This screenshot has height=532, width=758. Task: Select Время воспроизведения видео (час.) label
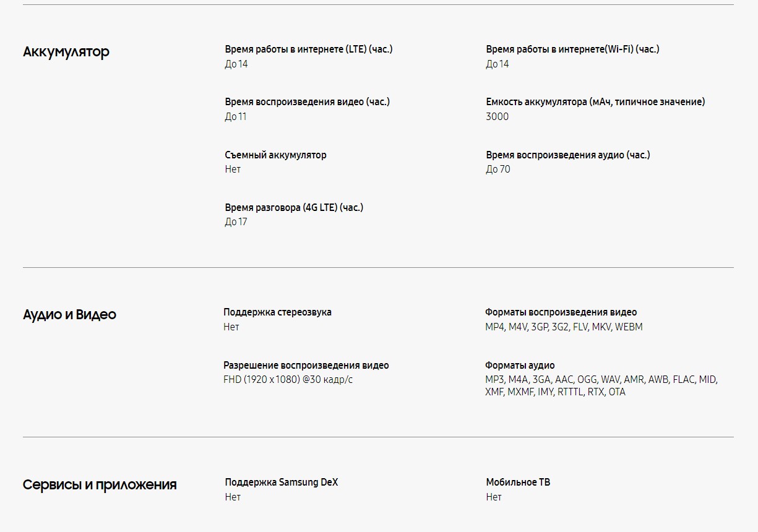[x=308, y=101]
